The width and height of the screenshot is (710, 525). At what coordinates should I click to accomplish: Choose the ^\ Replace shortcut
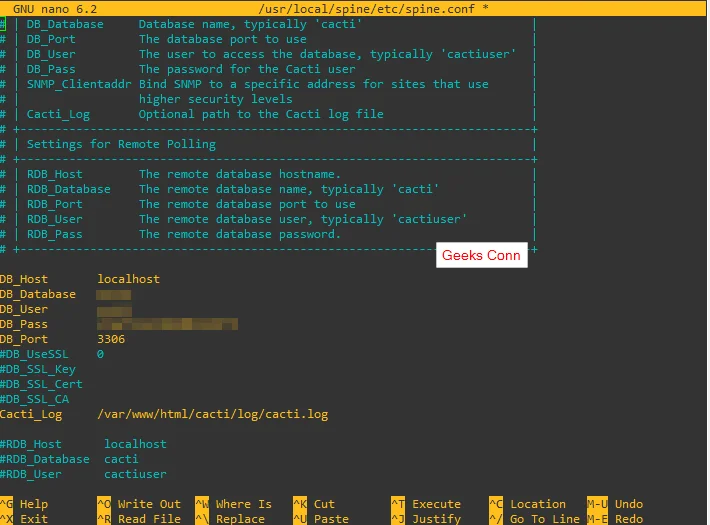click(230, 519)
